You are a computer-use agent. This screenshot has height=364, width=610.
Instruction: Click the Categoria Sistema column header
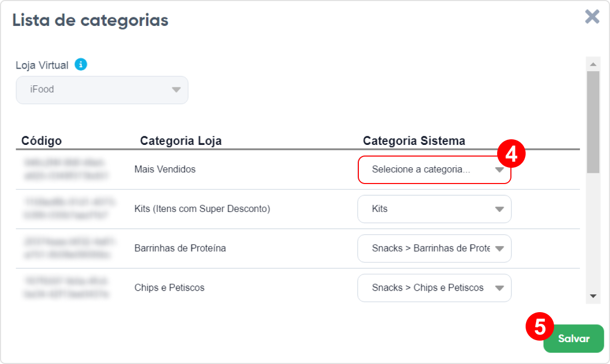coord(414,141)
